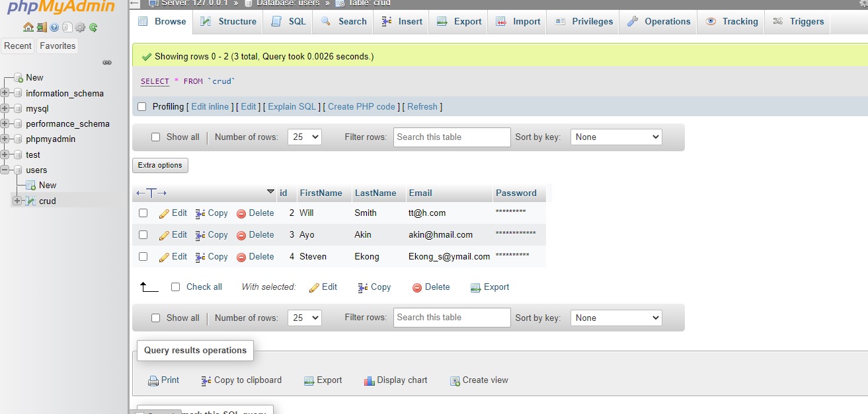Image resolution: width=868 pixels, height=414 pixels.
Task: Sort by the FirstName column header
Action: (x=321, y=193)
